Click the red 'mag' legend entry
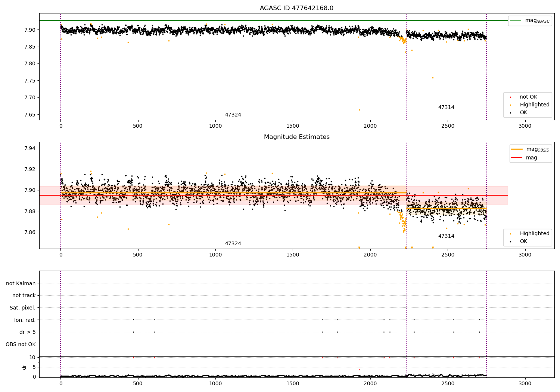This screenshot has width=560, height=392. [524, 158]
